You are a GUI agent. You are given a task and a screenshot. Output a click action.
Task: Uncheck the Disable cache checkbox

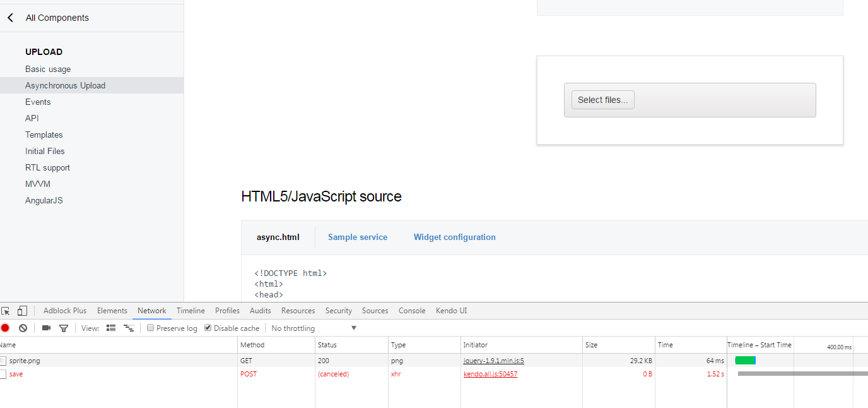click(208, 328)
